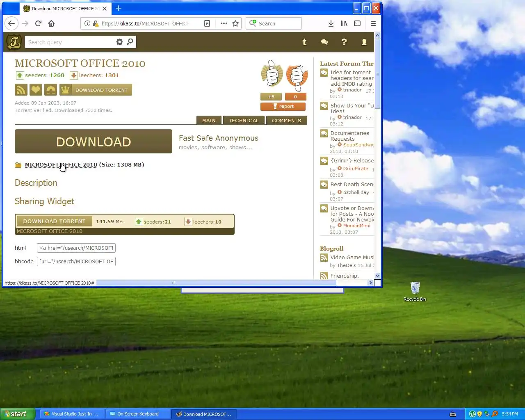Viewport: 525px width, 420px height.
Task: Click DOWNLOAD TORRENT in sharing widget
Action: point(55,221)
